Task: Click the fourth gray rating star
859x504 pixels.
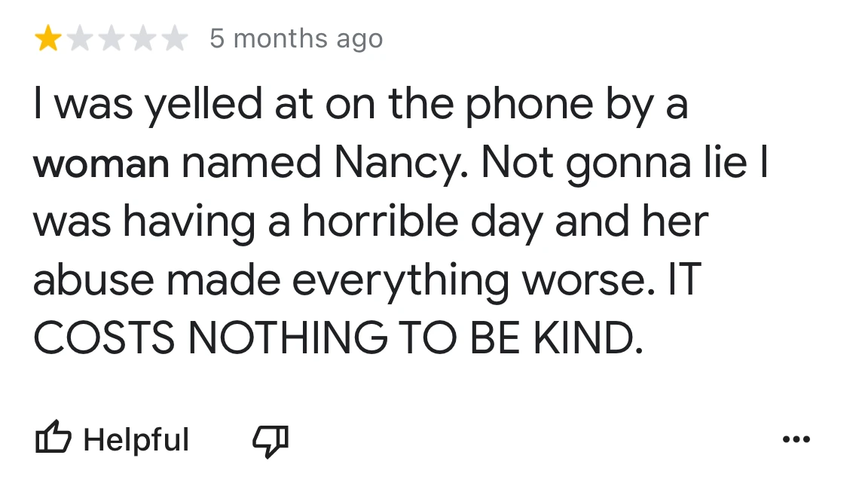Action: (x=142, y=38)
